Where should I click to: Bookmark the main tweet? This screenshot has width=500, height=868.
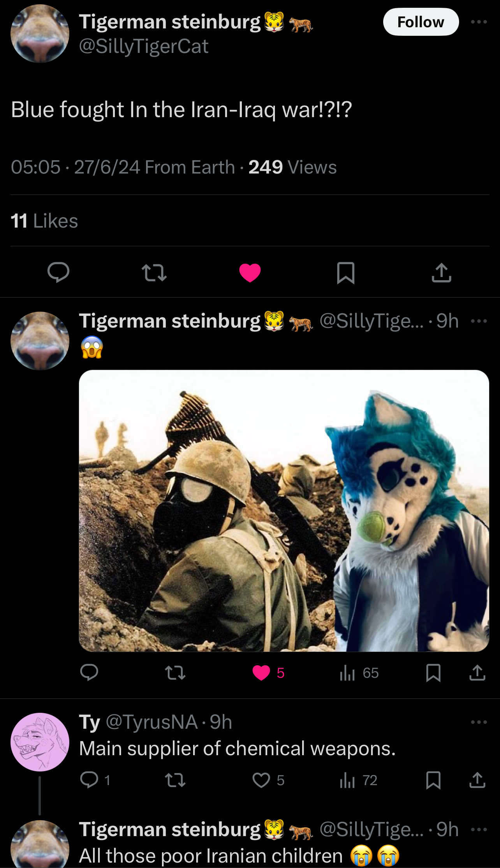(x=346, y=272)
